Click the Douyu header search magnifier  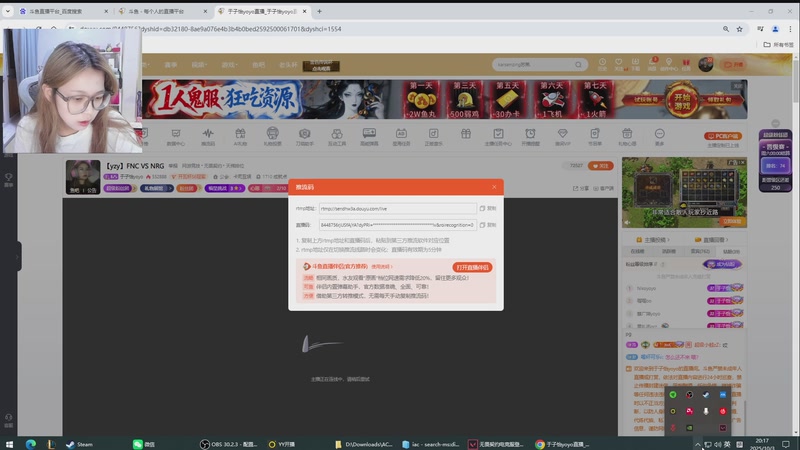pyautogui.click(x=578, y=65)
